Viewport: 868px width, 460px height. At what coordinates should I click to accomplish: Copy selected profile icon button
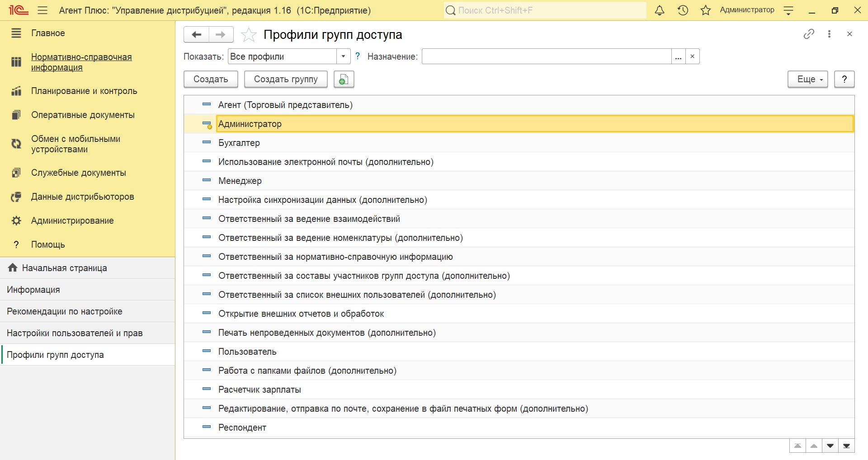344,79
